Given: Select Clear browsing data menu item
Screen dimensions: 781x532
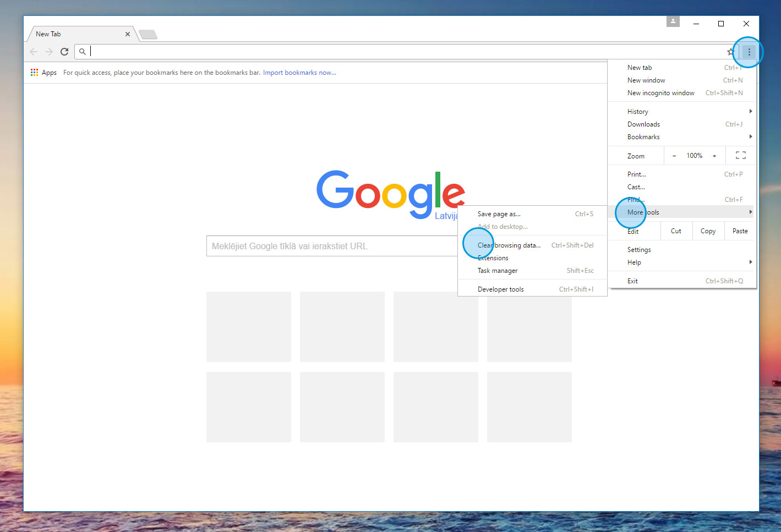Looking at the screenshot, I should click(x=509, y=245).
